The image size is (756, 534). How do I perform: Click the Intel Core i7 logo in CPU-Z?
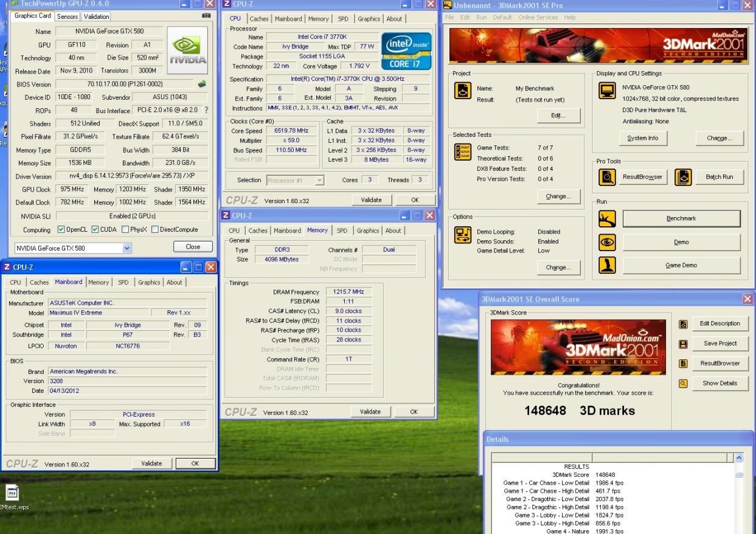pos(406,50)
